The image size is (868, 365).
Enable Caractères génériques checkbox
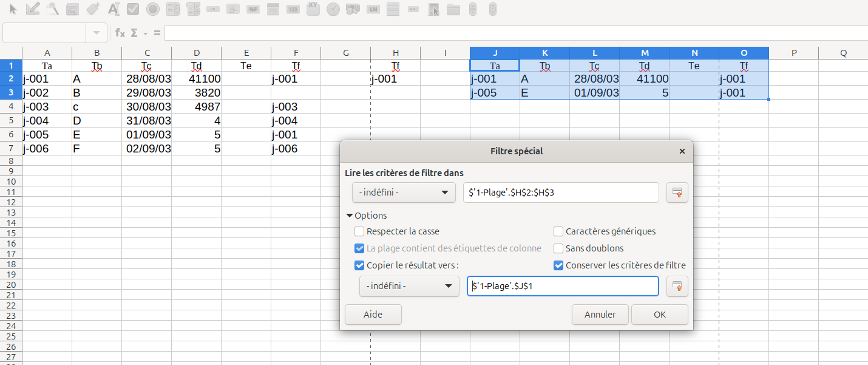coord(558,231)
